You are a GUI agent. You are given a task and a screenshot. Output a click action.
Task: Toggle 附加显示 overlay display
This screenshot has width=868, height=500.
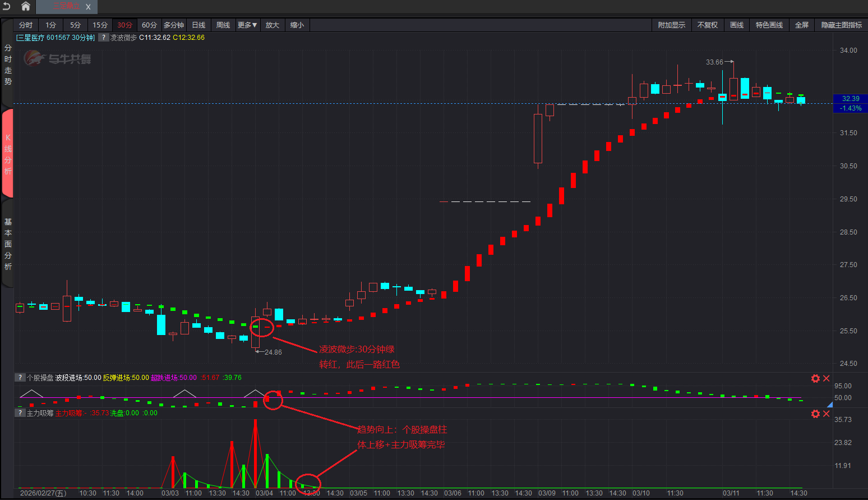tap(671, 25)
